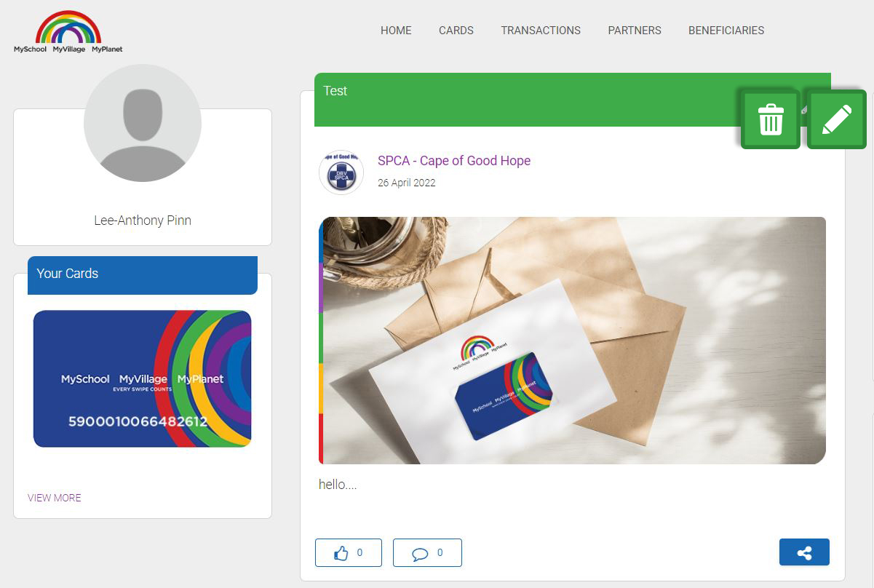This screenshot has height=588, width=874.
Task: Open the grey profile avatar picture
Action: (143, 123)
